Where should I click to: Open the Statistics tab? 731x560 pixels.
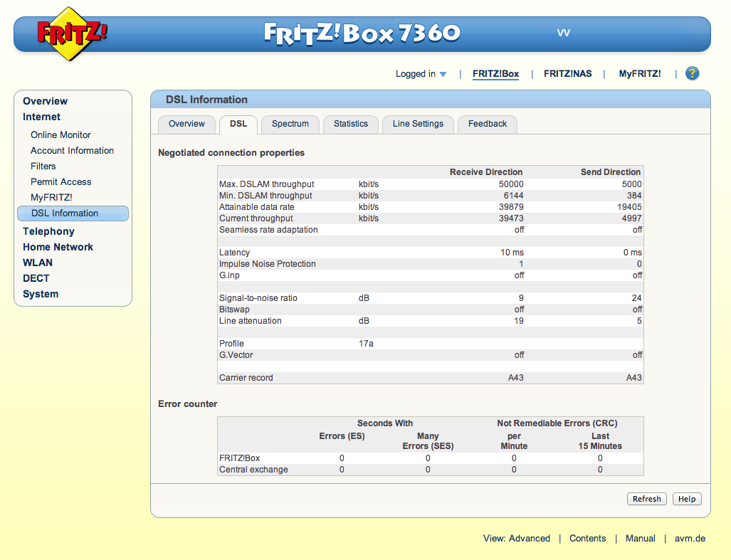[x=351, y=124]
